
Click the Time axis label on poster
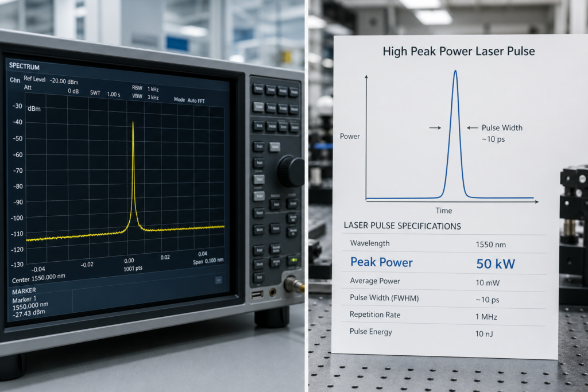(x=444, y=211)
